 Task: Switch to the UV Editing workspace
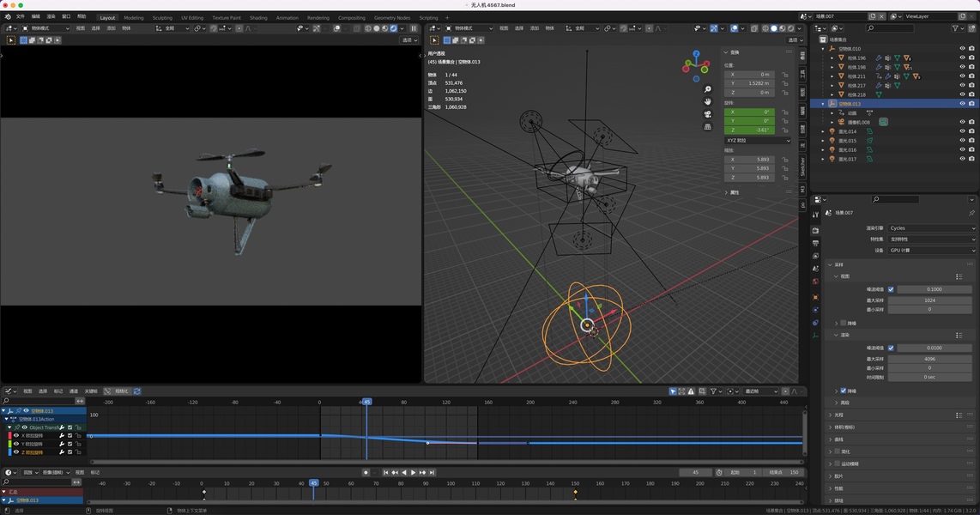tap(192, 17)
